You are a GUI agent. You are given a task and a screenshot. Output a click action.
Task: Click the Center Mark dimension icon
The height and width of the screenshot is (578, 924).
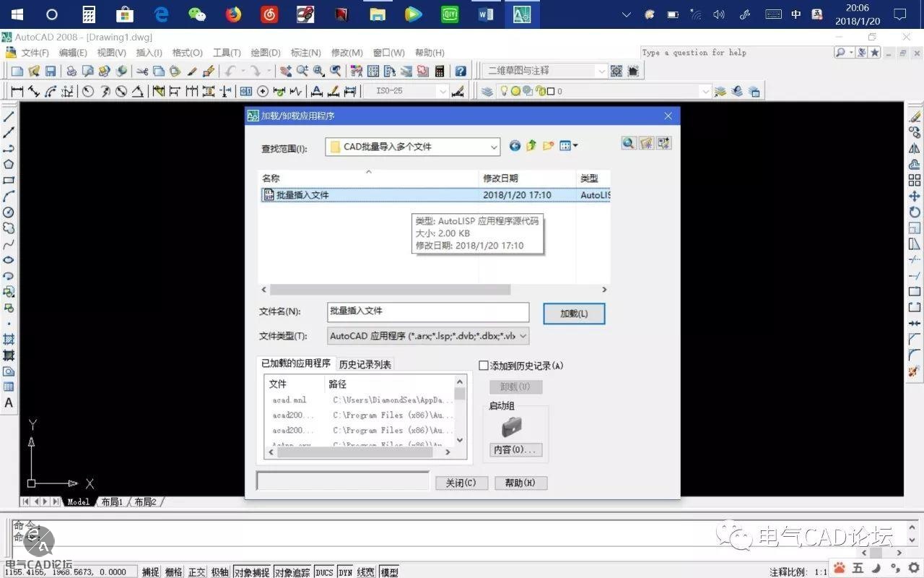point(263,91)
